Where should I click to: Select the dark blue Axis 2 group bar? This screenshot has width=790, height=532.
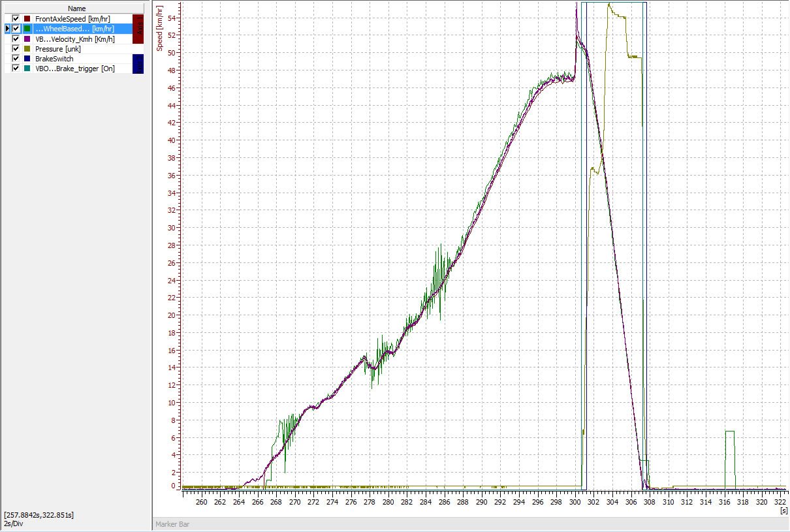click(138, 63)
